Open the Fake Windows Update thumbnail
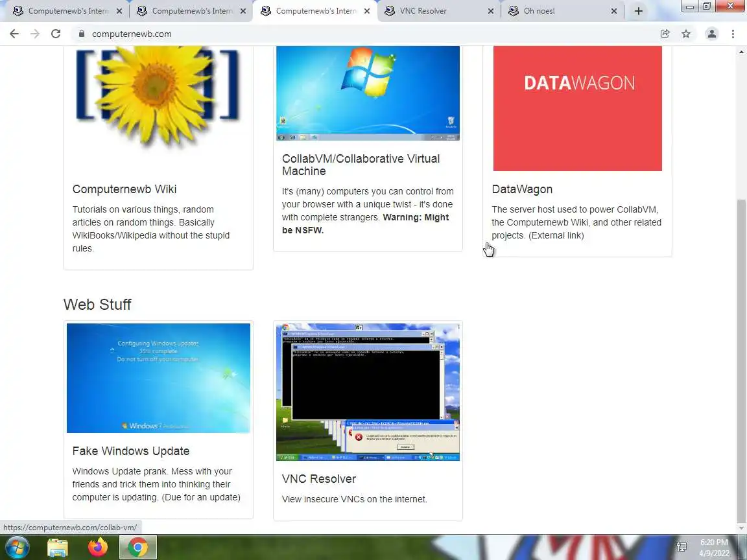Screen dimensions: 747x560 coord(158,378)
